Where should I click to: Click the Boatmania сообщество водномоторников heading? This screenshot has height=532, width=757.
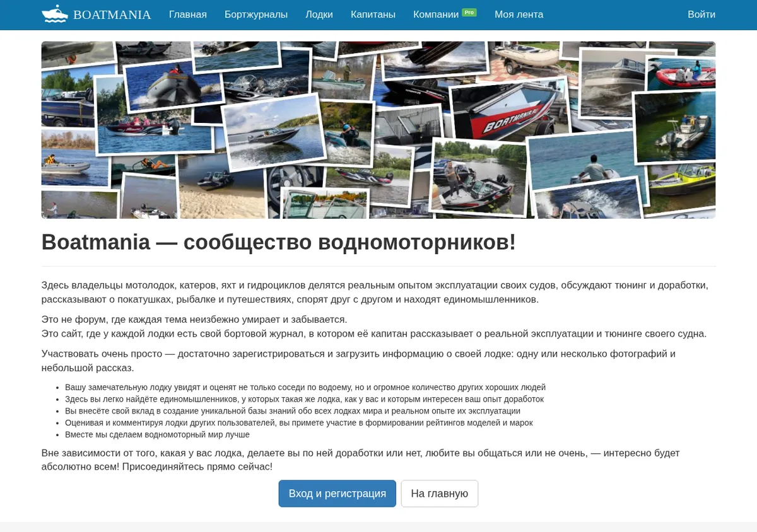point(279,242)
